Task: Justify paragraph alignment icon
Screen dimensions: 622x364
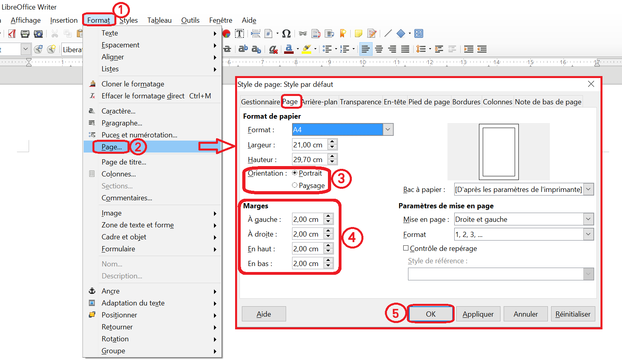Action: [x=405, y=49]
